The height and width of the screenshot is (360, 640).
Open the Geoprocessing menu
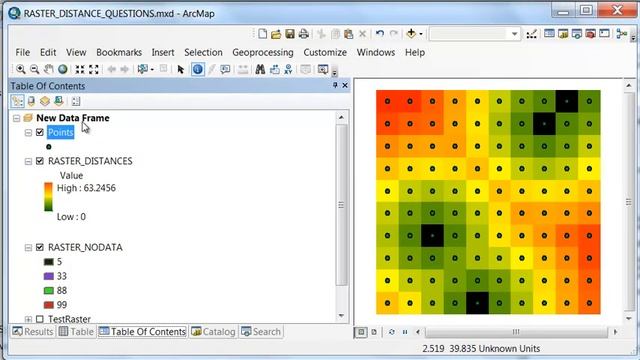point(263,52)
